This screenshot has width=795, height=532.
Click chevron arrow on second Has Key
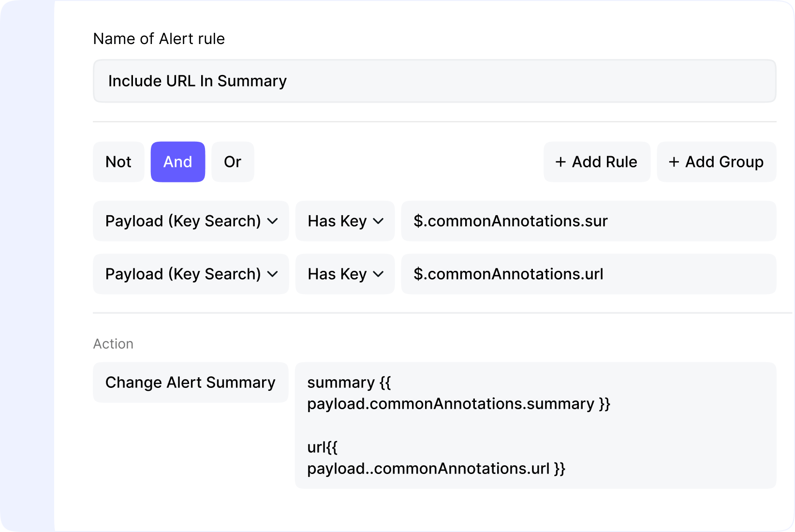point(379,274)
